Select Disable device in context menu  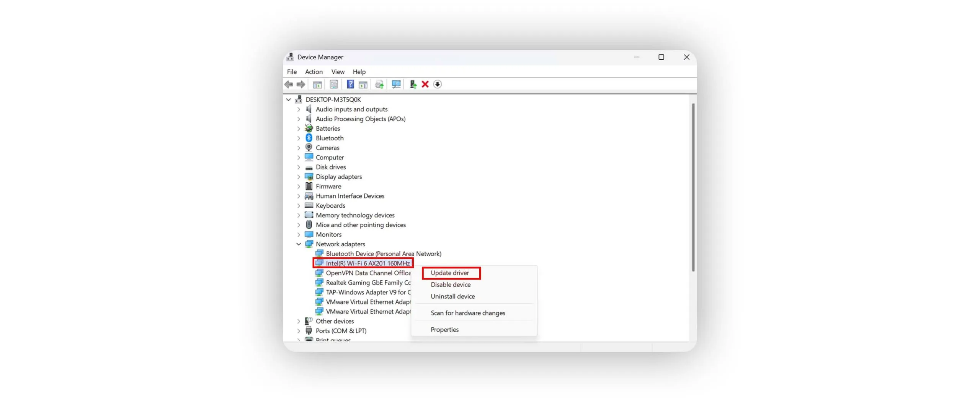coord(451,285)
